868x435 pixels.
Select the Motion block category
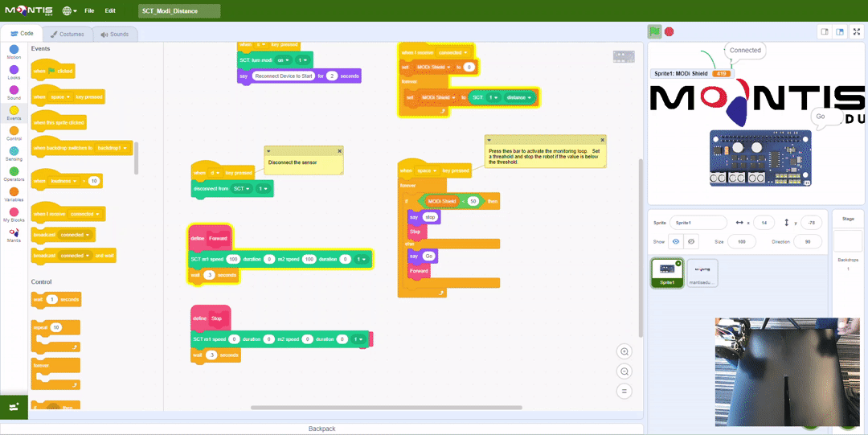pyautogui.click(x=14, y=52)
